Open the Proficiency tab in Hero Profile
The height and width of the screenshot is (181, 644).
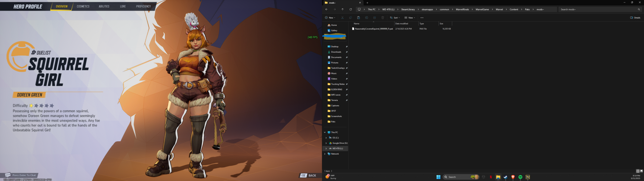143,6
